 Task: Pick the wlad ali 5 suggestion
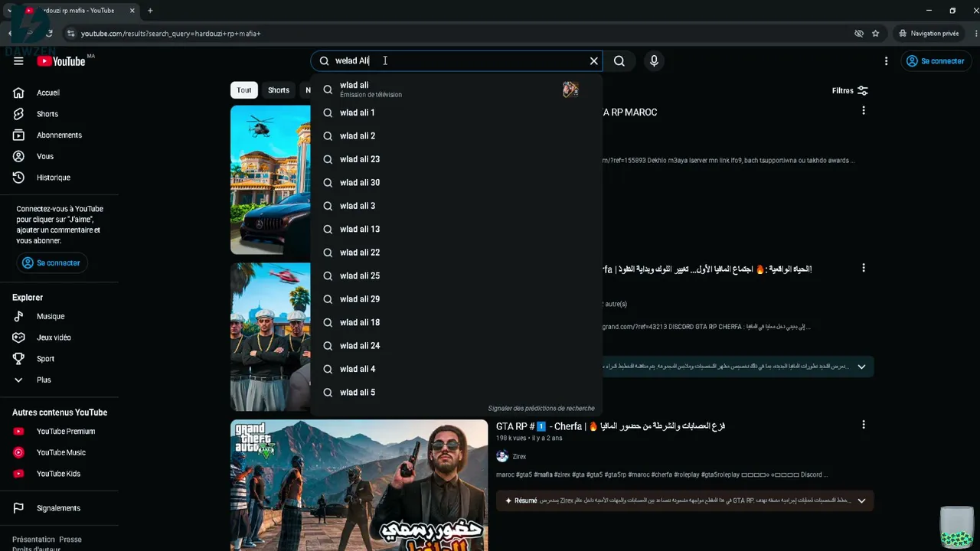tap(456, 393)
